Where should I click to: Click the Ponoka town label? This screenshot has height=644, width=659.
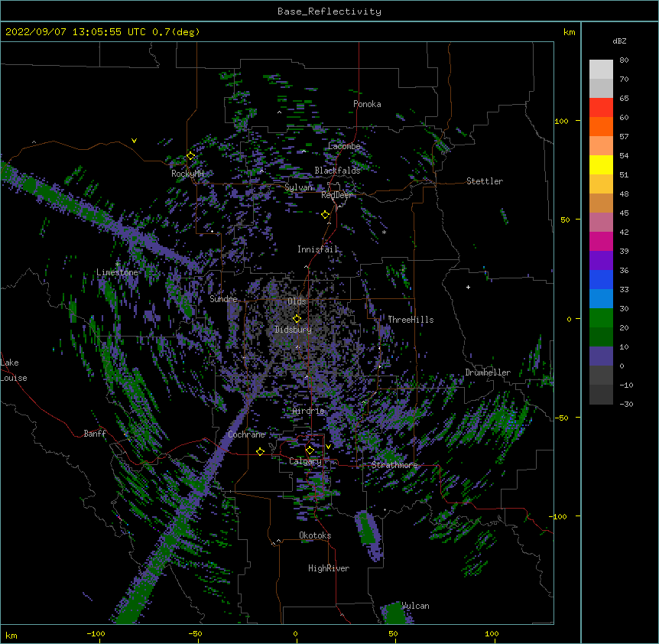click(367, 104)
